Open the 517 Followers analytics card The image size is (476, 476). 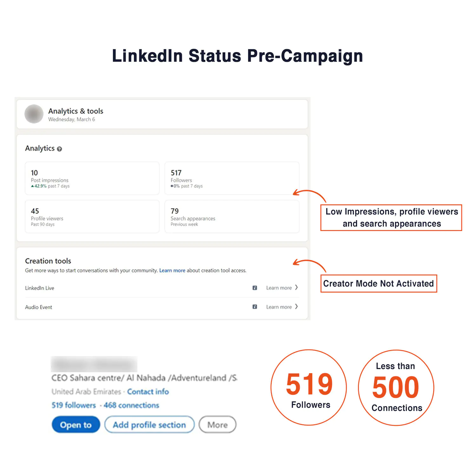tap(232, 178)
